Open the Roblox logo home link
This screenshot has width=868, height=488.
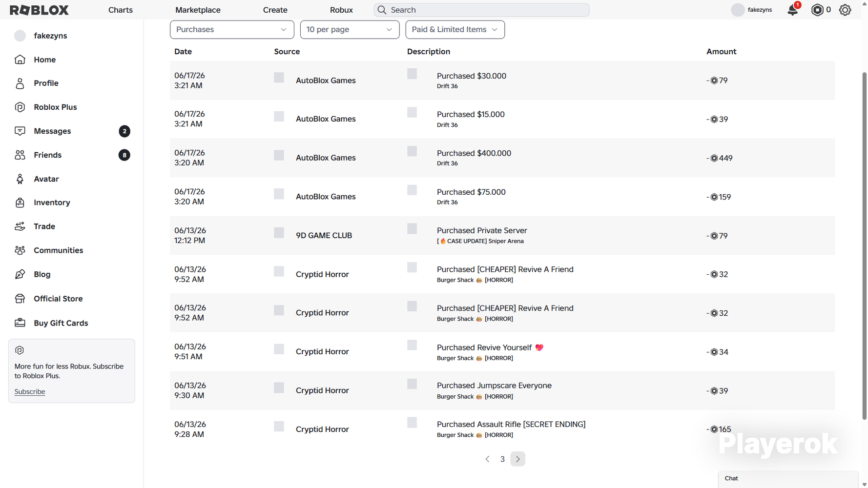(x=39, y=10)
